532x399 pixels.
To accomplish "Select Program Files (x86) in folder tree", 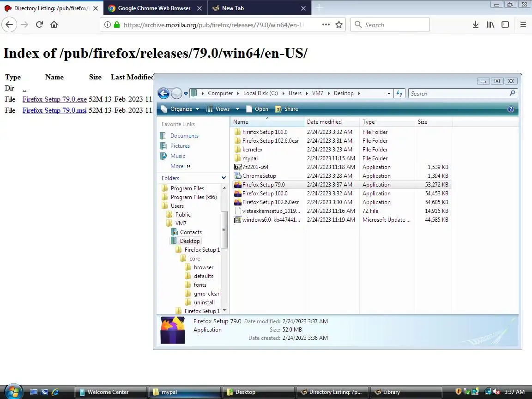I will point(193,197).
